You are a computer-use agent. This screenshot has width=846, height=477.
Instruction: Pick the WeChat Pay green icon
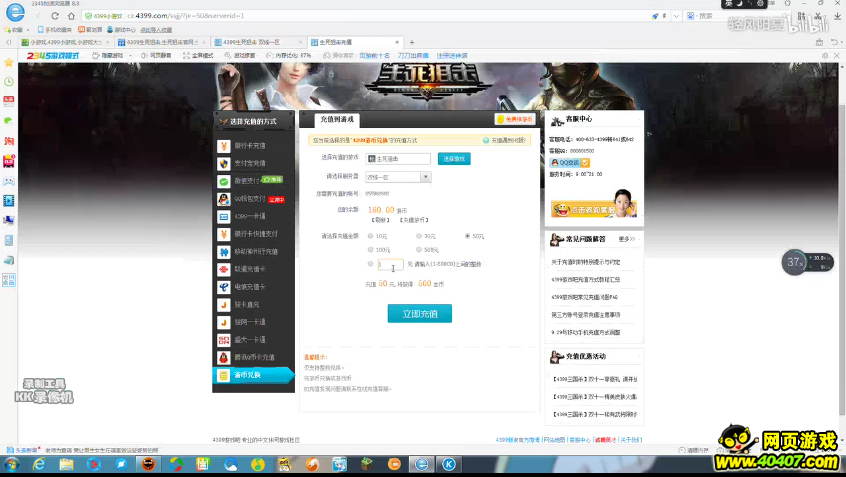(224, 181)
